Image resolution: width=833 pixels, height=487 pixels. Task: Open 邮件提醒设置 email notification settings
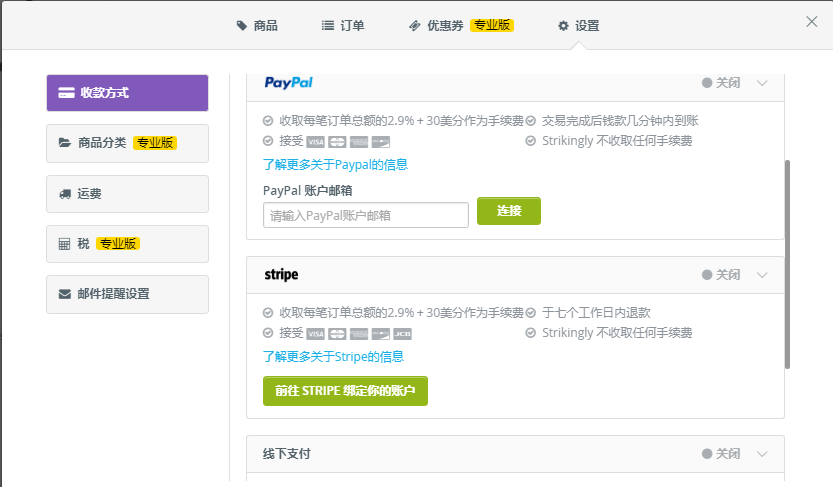point(128,294)
